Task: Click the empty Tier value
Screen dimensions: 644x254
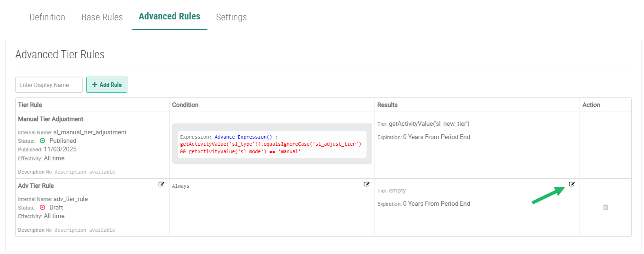Action: point(397,191)
